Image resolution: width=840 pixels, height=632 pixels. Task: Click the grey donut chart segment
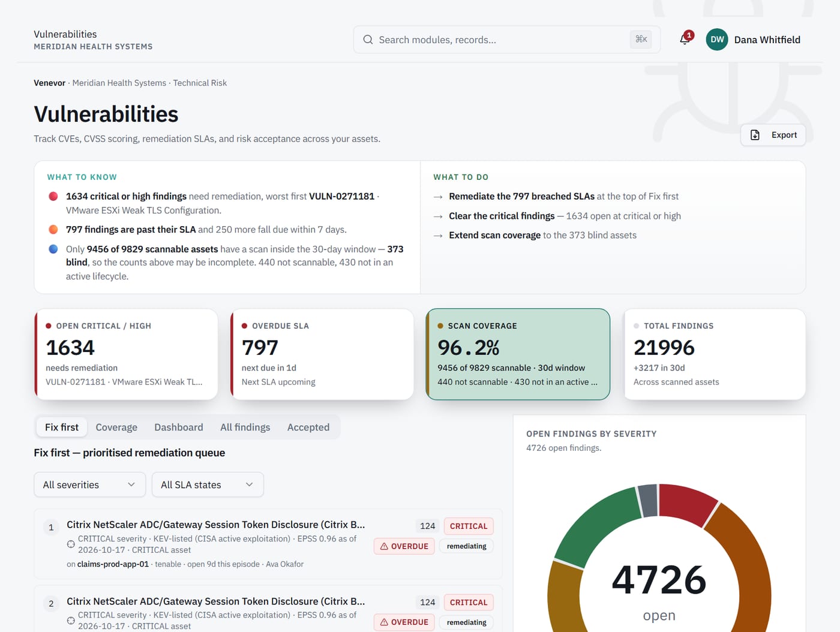click(648, 500)
